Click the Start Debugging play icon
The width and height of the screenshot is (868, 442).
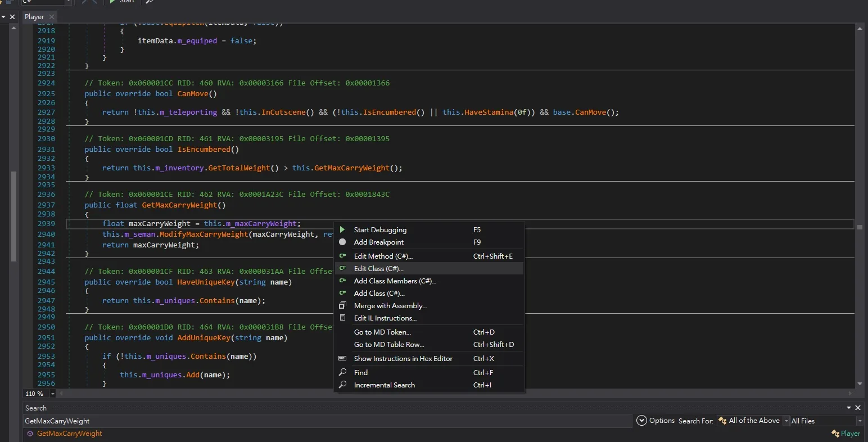342,229
